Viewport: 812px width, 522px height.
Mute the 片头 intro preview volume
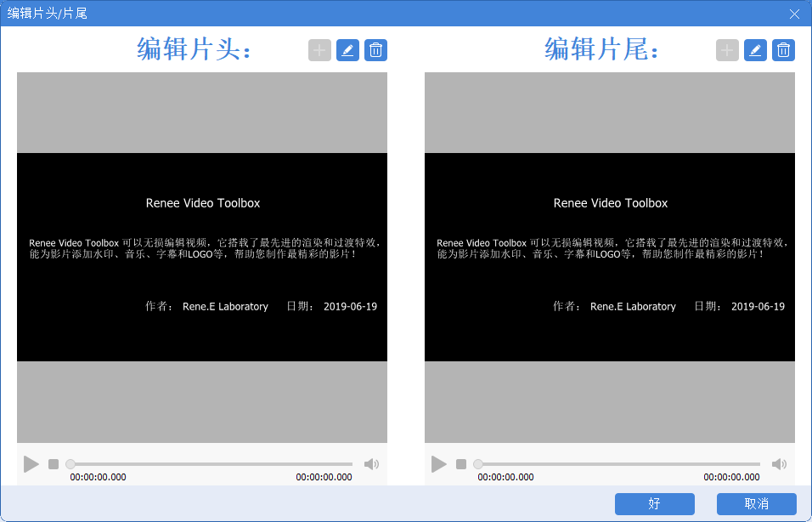(371, 464)
